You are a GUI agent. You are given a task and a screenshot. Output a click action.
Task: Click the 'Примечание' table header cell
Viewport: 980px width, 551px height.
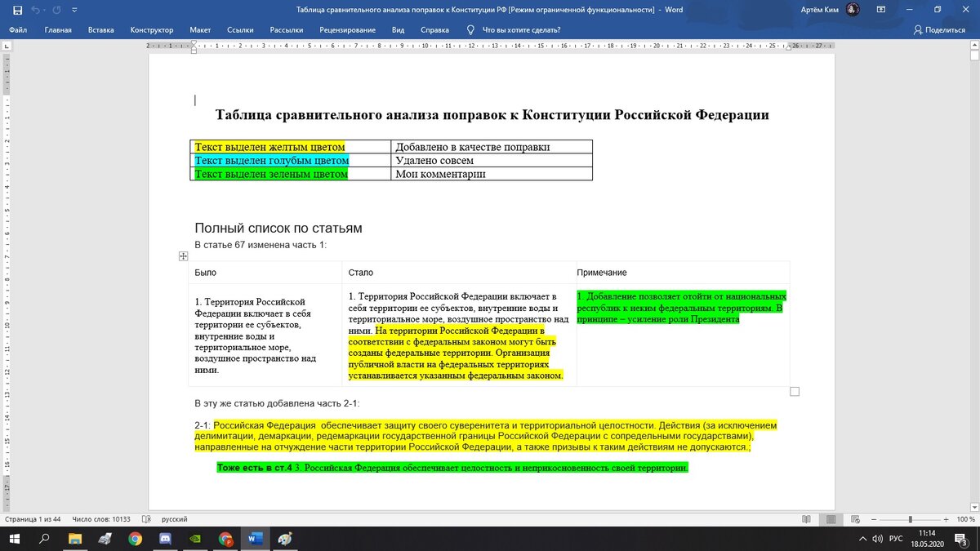683,272
